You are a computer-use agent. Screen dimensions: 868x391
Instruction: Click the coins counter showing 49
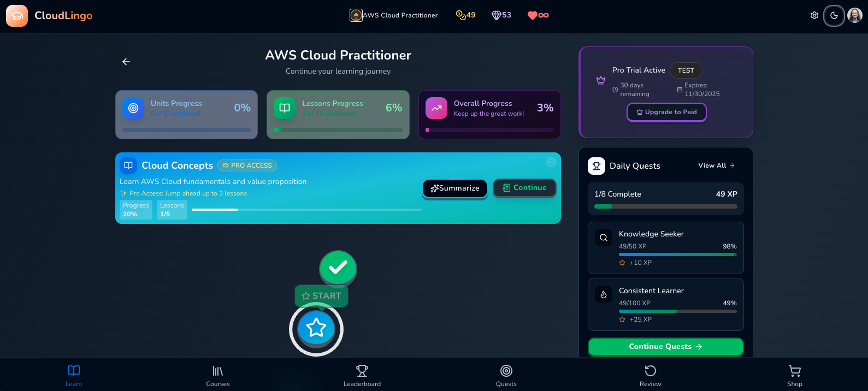point(465,15)
